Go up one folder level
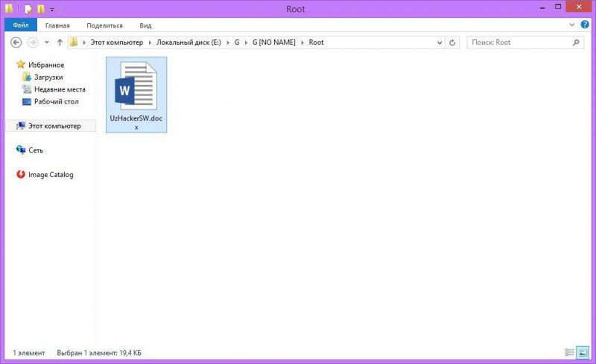 click(60, 42)
